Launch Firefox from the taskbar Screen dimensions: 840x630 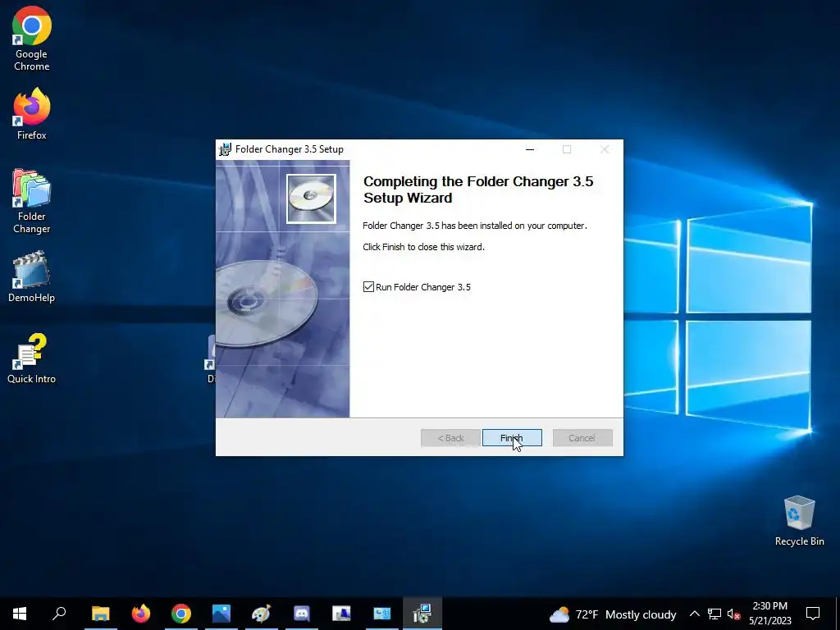[x=141, y=614]
